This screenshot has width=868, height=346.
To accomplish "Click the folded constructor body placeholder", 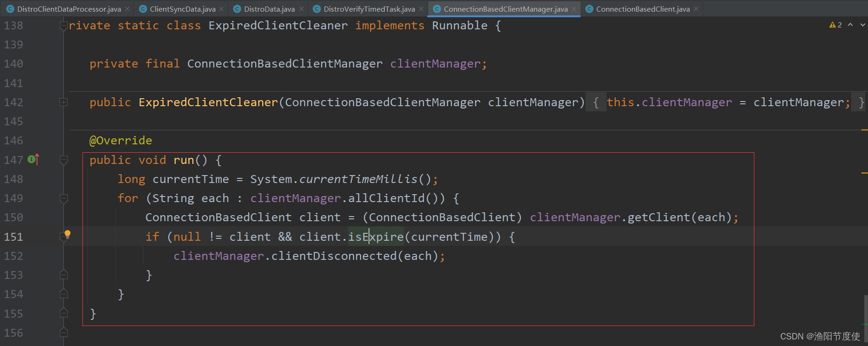I will click(725, 102).
